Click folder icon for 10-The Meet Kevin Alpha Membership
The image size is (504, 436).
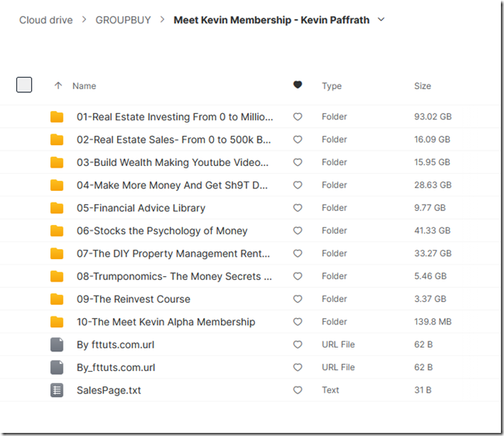click(x=57, y=322)
